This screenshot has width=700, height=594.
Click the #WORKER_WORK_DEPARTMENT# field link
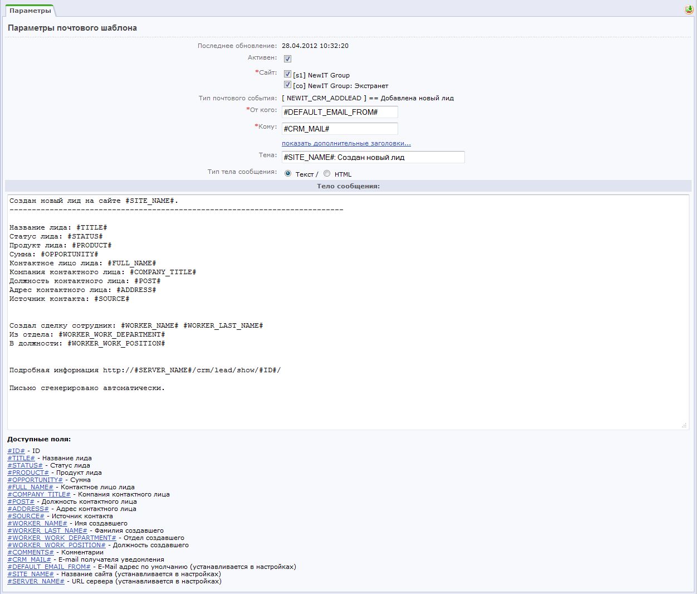62,538
